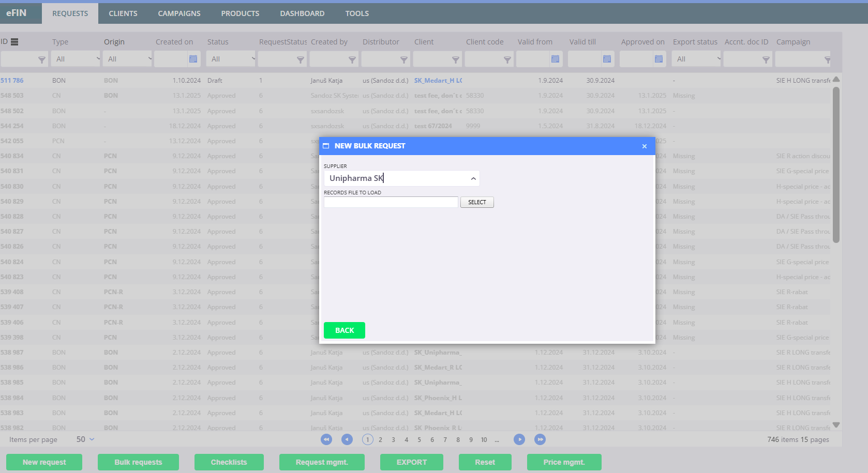Go to page 10 of results
The height and width of the screenshot is (473, 868).
(484, 440)
